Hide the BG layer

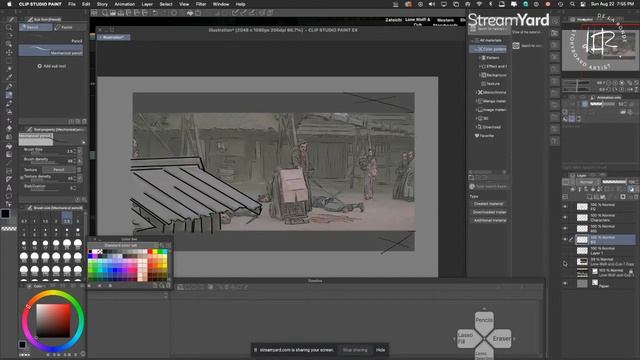tap(565, 240)
